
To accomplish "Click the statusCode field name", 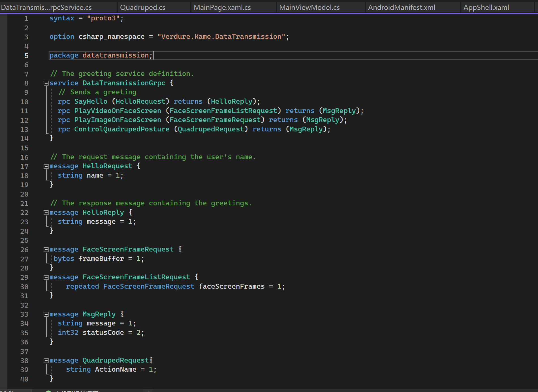I will click(103, 333).
